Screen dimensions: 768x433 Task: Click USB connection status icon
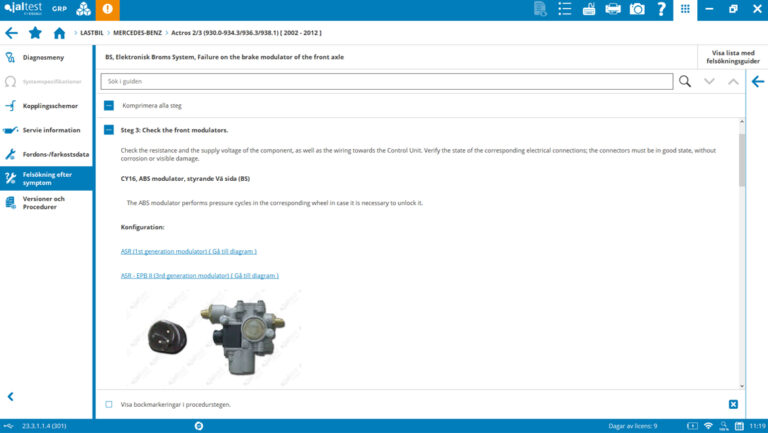[9, 426]
